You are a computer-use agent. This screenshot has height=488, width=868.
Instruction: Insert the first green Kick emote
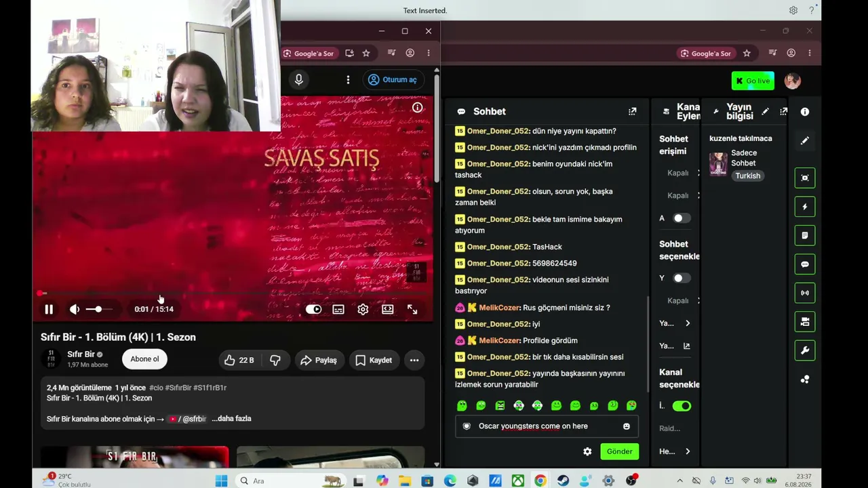click(462, 405)
